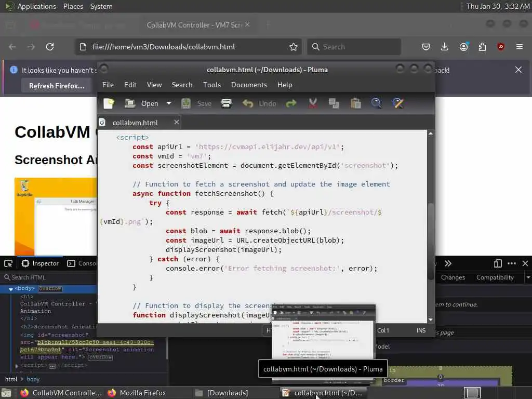Click the Firefox Search box
The width and height of the screenshot is (532, 399).
tap(354, 47)
